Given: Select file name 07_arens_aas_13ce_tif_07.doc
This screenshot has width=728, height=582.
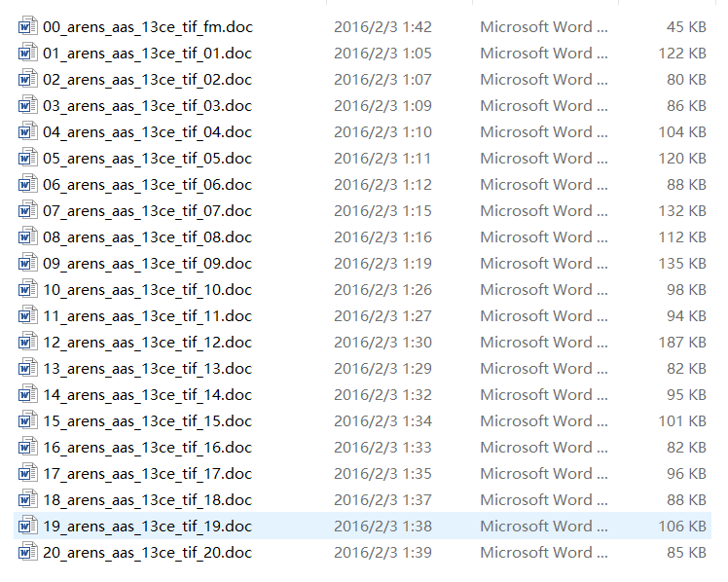Looking at the screenshot, I should pos(147,211).
